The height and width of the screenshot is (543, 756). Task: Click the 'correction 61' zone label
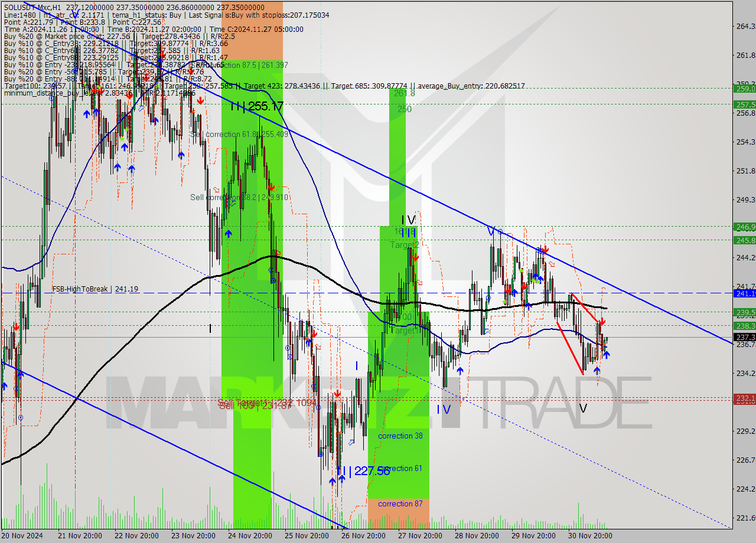pyautogui.click(x=400, y=468)
